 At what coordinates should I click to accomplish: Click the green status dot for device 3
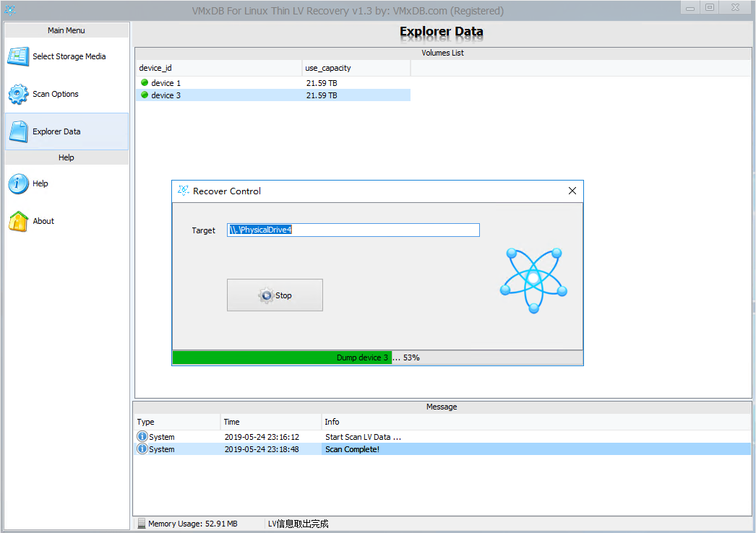145,95
